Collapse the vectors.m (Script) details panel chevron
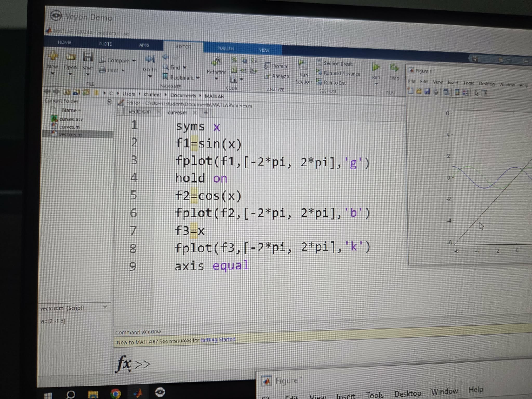This screenshot has height=399, width=532. point(105,307)
